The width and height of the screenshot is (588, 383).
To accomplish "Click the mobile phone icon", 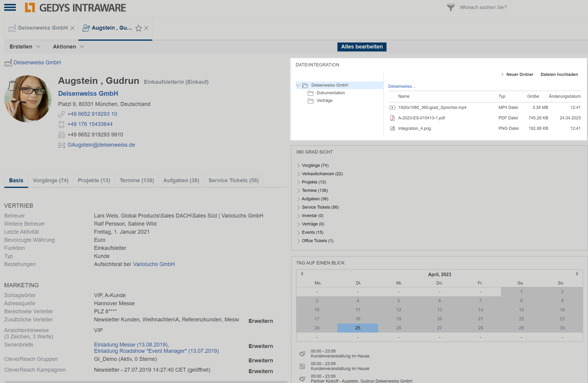I will tap(61, 124).
